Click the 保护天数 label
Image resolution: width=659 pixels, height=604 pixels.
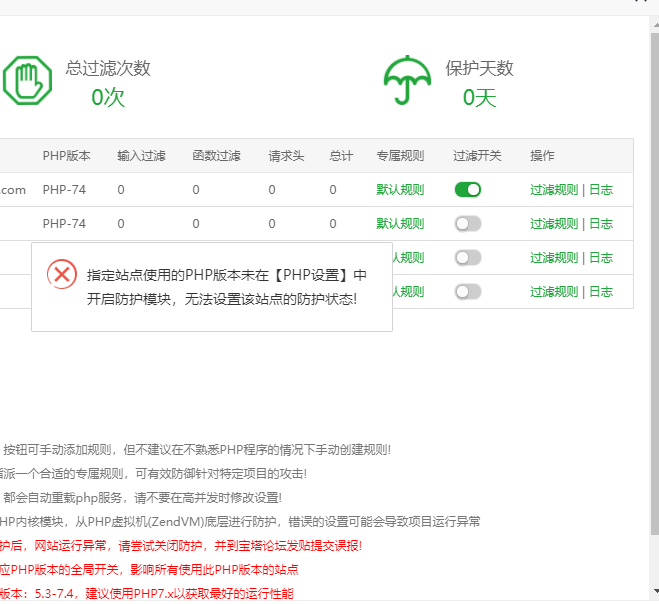point(480,68)
